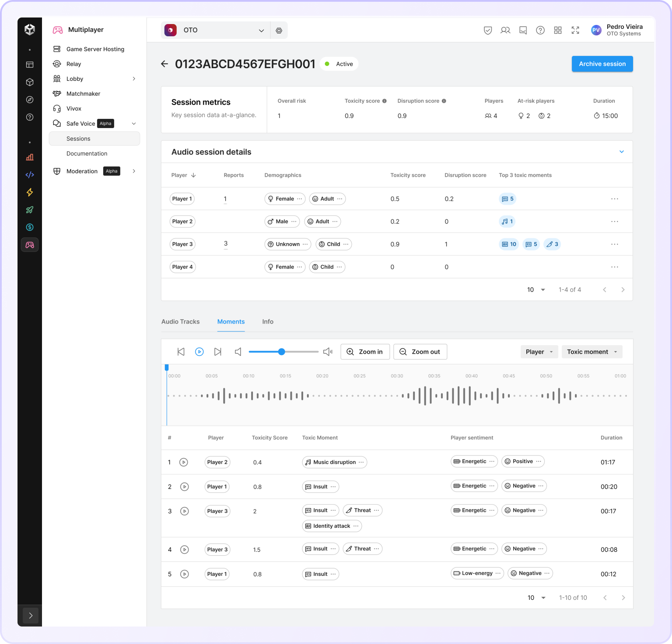The width and height of the screenshot is (672, 644).
Task: Click the Unity logo in sidebar
Action: (x=30, y=30)
